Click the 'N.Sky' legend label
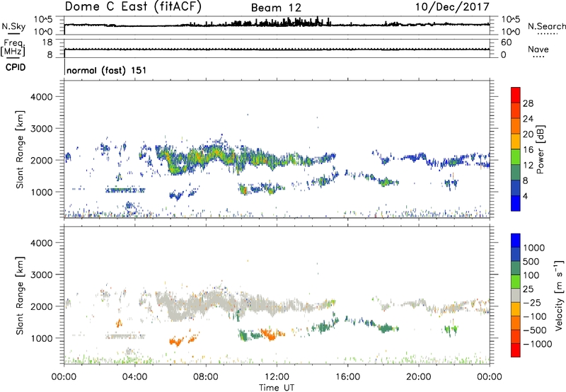This screenshot has height=392, width=566. [13, 26]
